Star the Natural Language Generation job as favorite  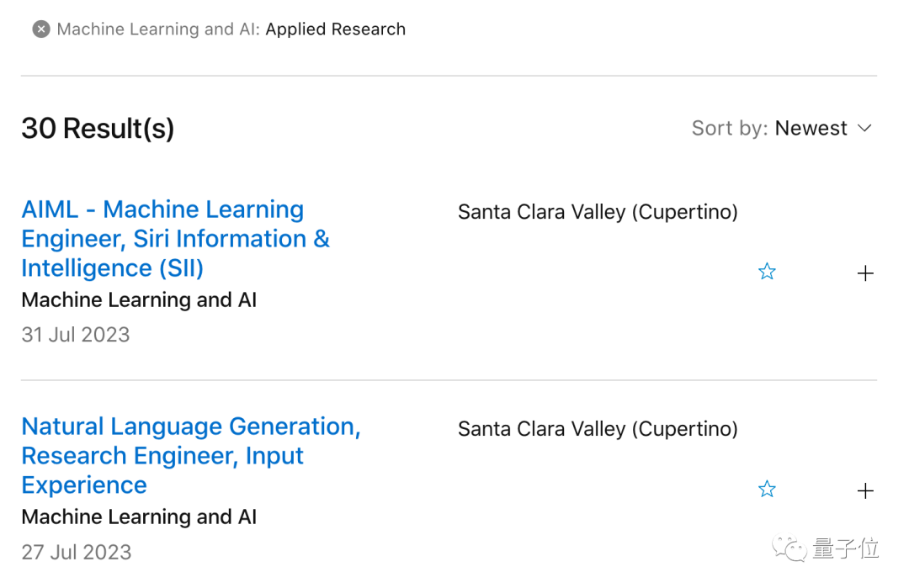(767, 490)
